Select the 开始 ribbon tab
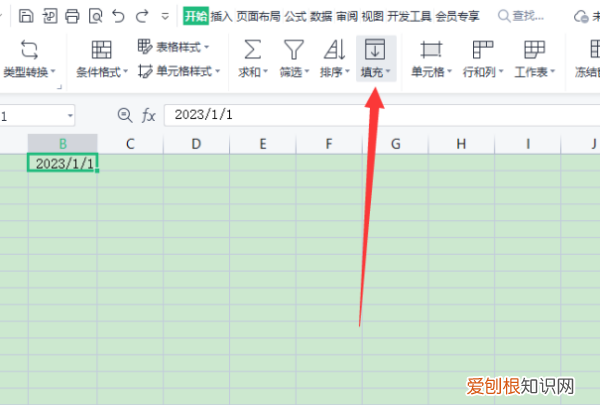 (x=196, y=16)
